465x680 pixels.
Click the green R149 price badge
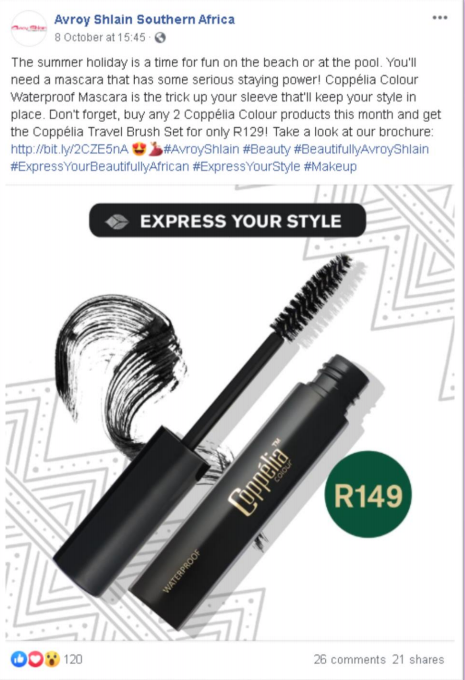[368, 494]
